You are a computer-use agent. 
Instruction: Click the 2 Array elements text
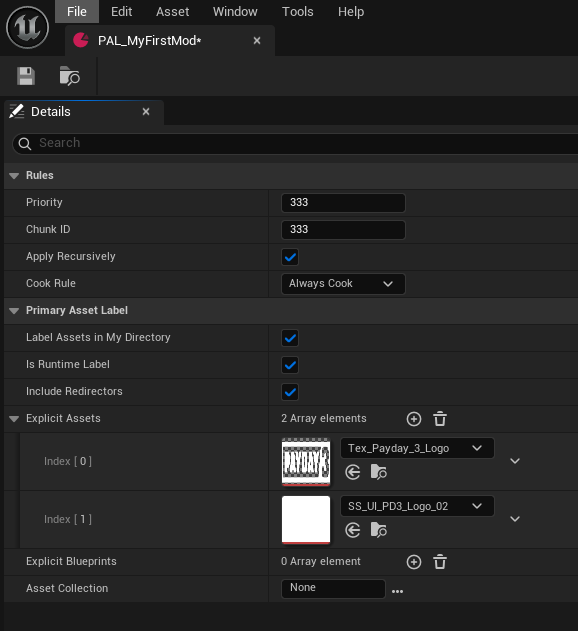tap(324, 419)
